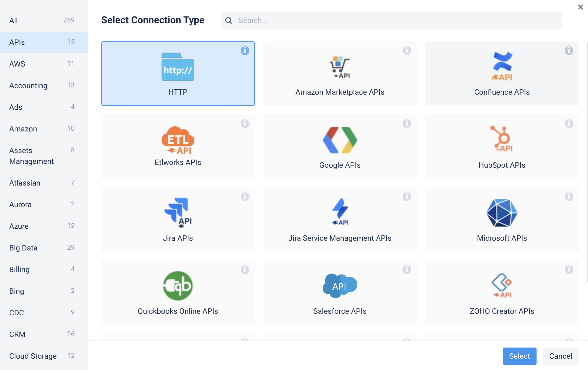
Task: Pick the Confluence APIs connector icon
Action: click(x=502, y=66)
